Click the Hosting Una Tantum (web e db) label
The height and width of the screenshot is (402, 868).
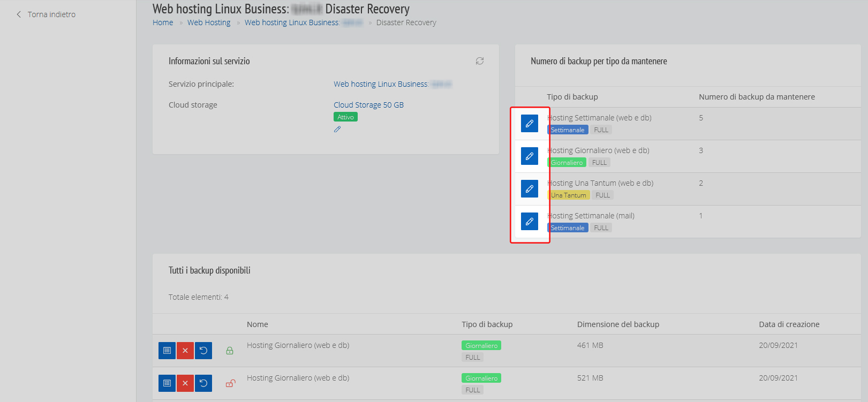(x=600, y=183)
